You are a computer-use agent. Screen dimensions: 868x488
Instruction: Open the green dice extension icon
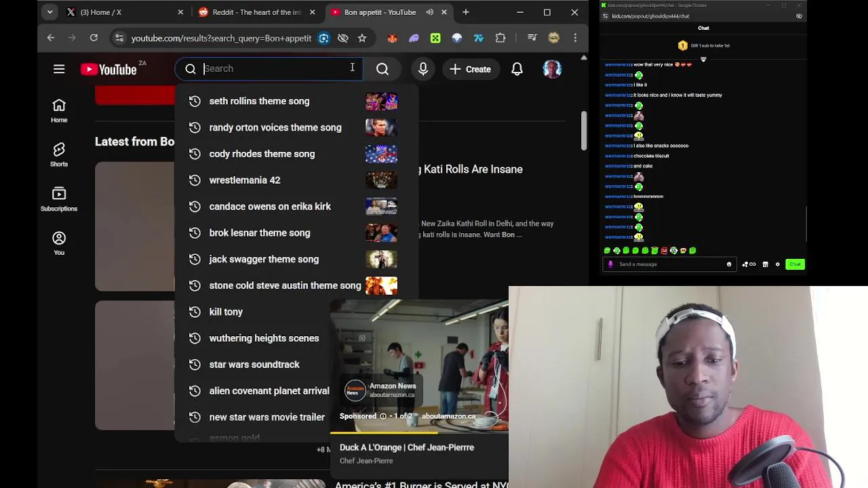pyautogui.click(x=435, y=38)
